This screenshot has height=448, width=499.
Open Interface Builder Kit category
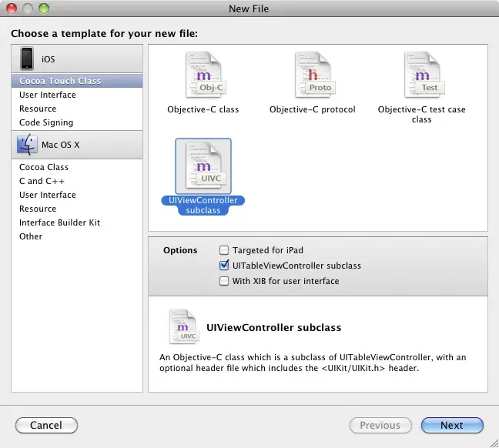click(x=59, y=222)
